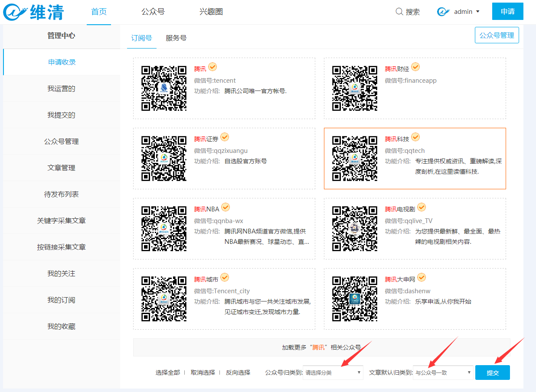Click the QR code for financeapp
536x392 pixels.
click(355, 88)
